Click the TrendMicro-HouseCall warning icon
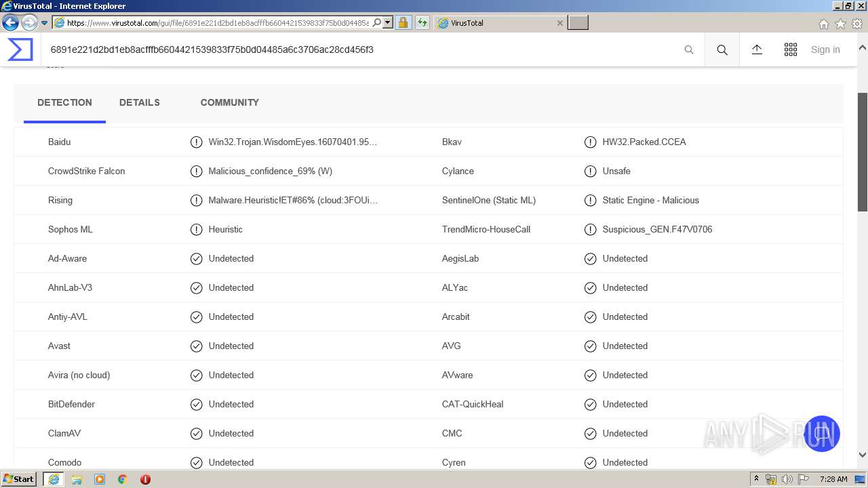 pos(591,230)
